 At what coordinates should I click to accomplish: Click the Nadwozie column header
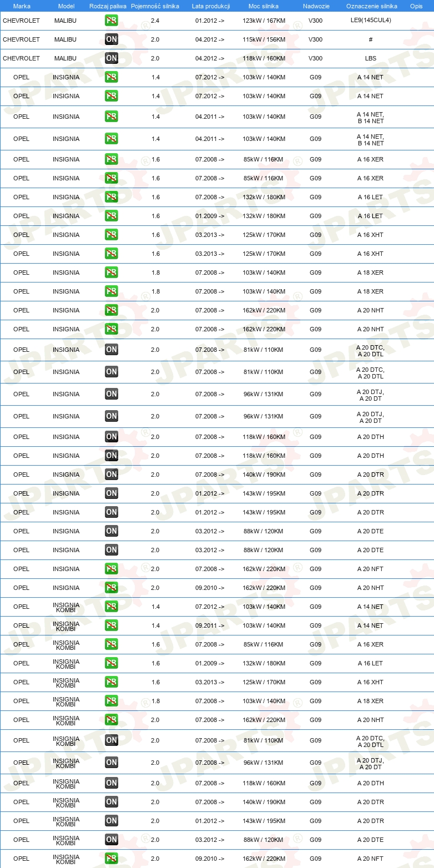tap(316, 6)
